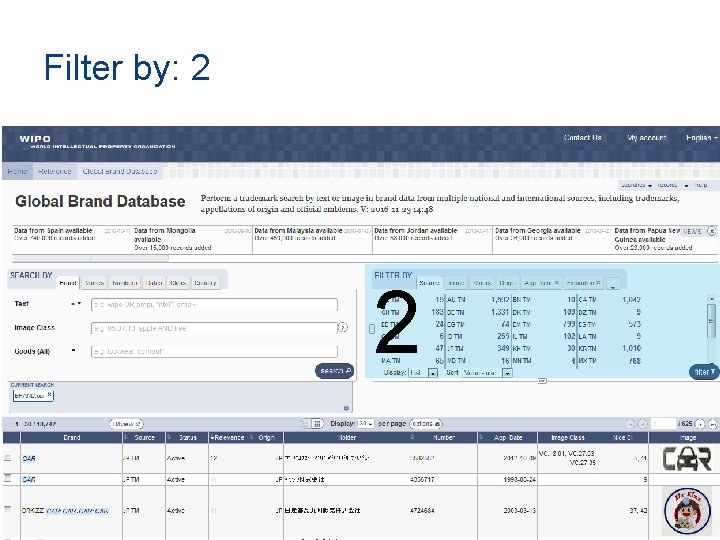720x540 pixels.
Task: Switch to the Brand search tab
Action: 68,282
